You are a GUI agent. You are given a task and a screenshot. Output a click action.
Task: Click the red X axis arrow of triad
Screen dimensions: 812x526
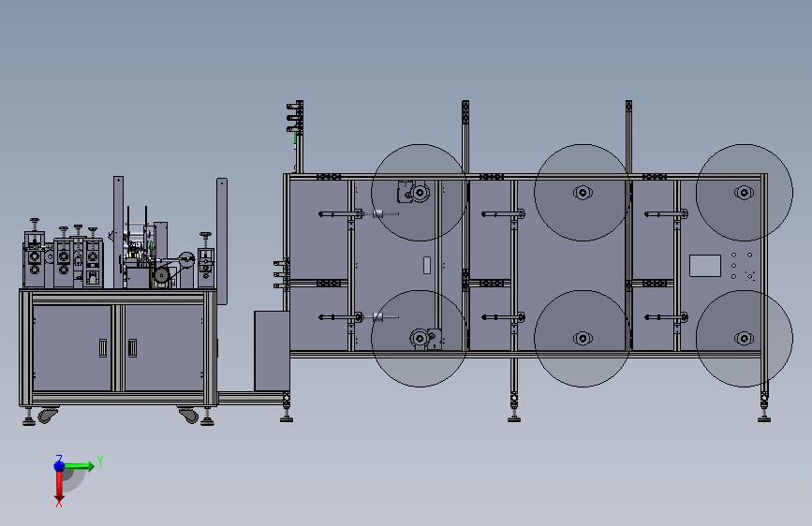click(x=59, y=486)
